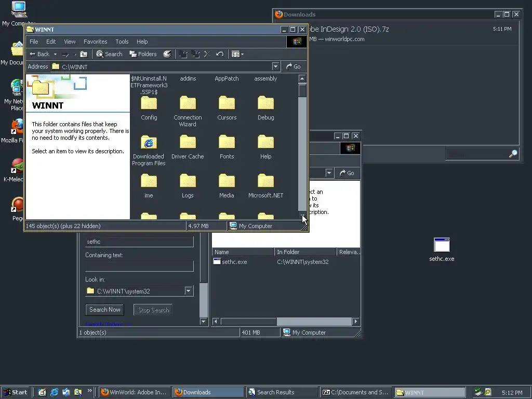Screen dimensions: 532x399
Task: Click the Go button in Search Results window
Action: tap(347, 173)
